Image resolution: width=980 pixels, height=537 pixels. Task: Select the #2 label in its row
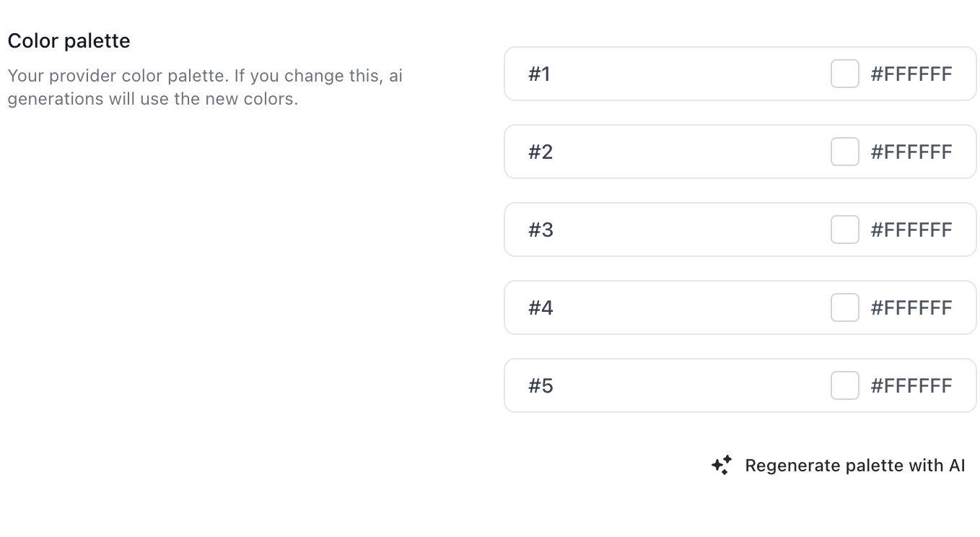[540, 152]
